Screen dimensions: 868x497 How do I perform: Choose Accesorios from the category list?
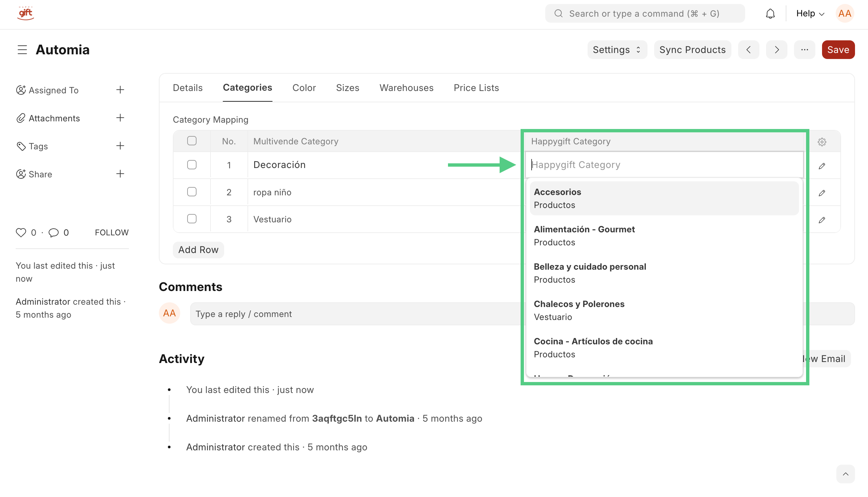pyautogui.click(x=664, y=198)
